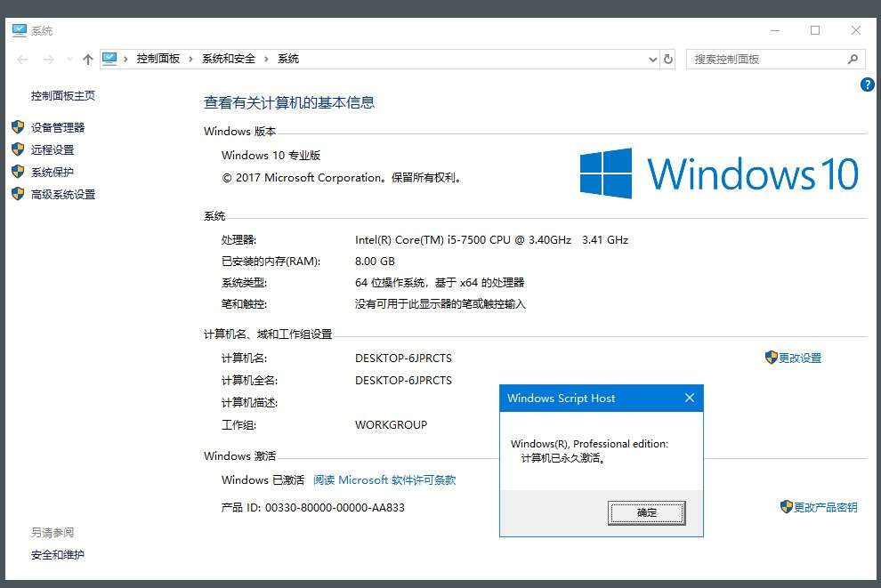Click the shield icon beside 高级系统设置
Image resolution: width=881 pixels, height=588 pixels.
18,194
